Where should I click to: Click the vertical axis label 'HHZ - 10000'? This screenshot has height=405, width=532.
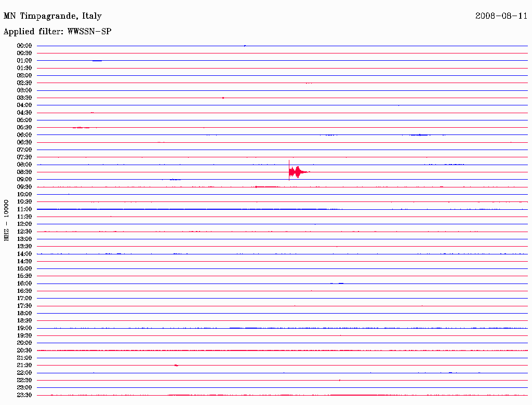click(x=6, y=220)
